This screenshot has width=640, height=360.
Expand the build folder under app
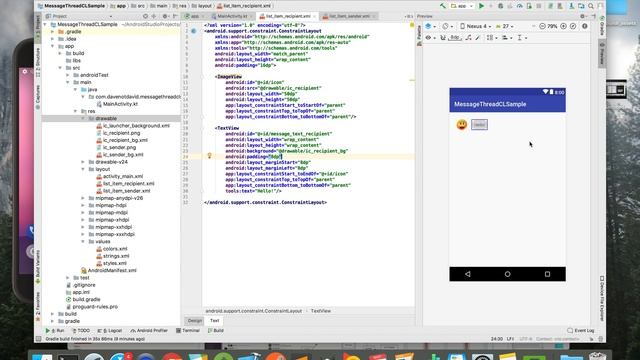(x=60, y=53)
